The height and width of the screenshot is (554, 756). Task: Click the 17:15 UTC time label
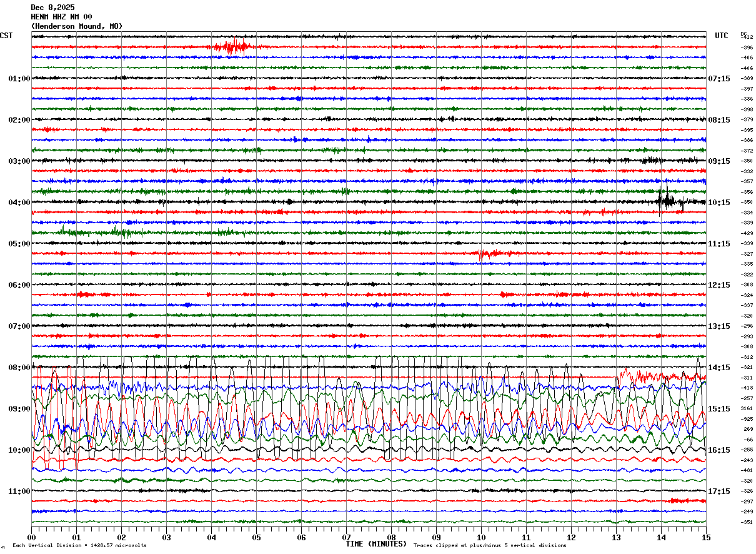tap(719, 491)
